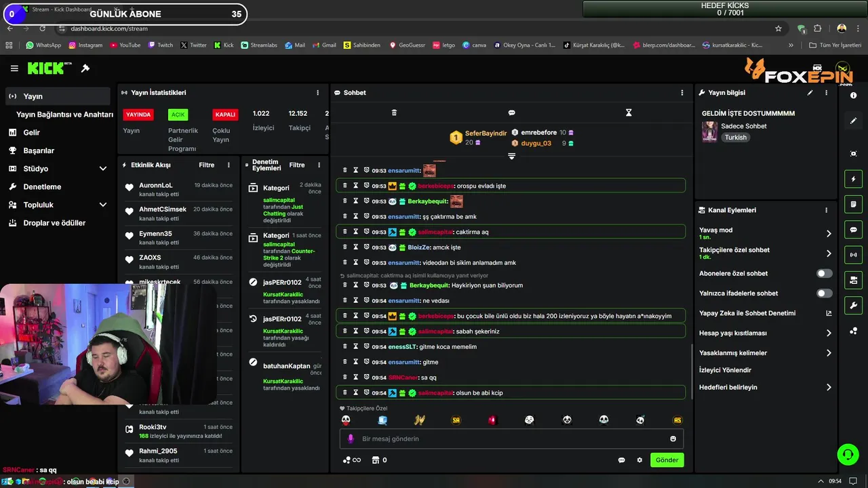Screen dimensions: 868x488
Task: Click the infinity points icon below chat
Action: tap(352, 460)
